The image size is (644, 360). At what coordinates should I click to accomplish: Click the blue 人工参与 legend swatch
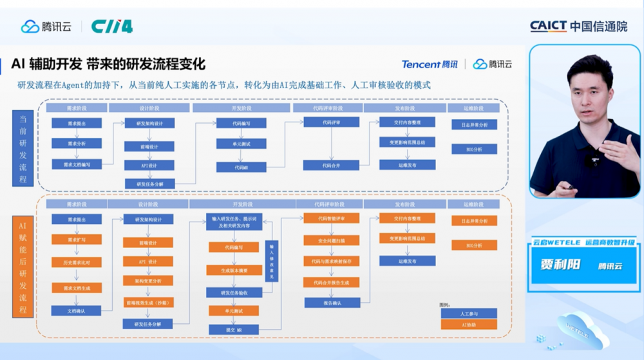click(468, 313)
